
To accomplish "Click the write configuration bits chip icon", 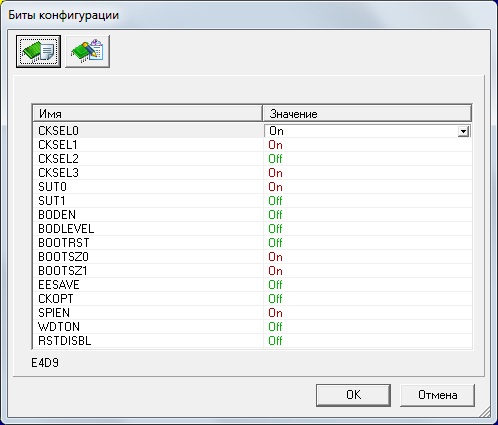I will (88, 51).
